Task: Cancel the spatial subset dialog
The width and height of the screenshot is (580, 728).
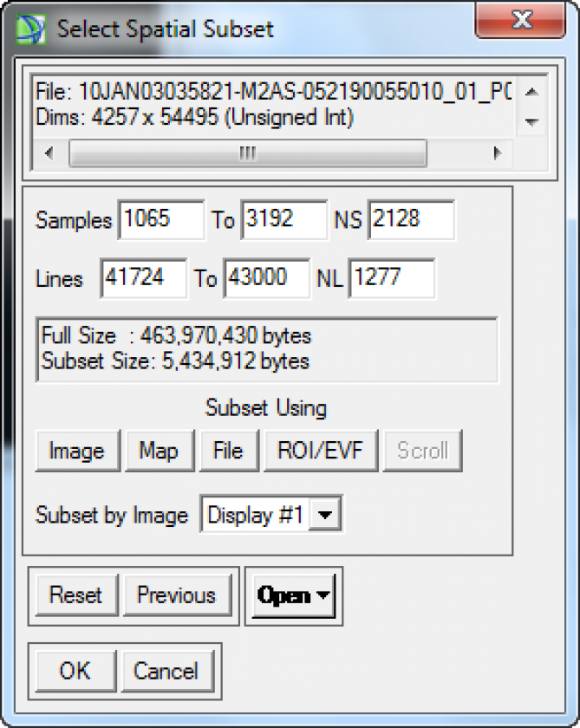Action: pyautogui.click(x=166, y=671)
